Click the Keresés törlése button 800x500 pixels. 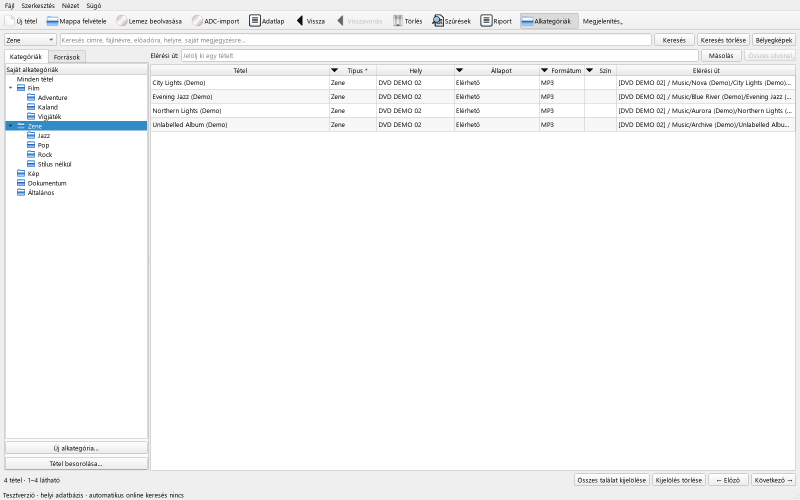[x=723, y=40]
